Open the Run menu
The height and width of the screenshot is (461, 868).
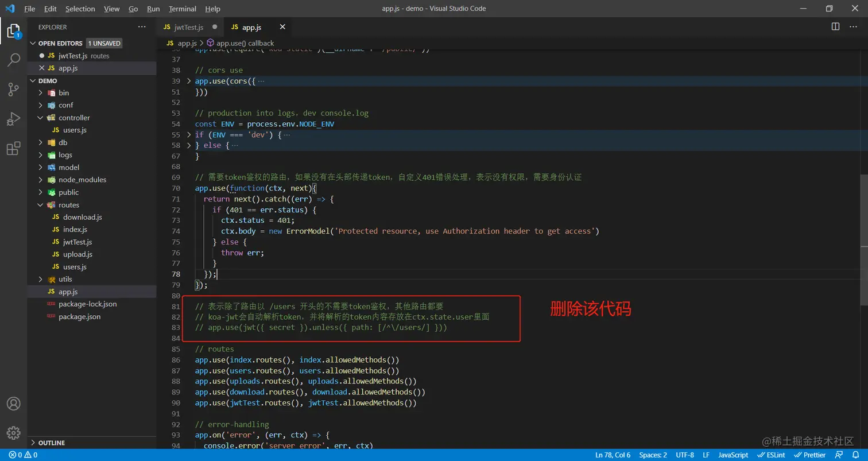pyautogui.click(x=153, y=9)
